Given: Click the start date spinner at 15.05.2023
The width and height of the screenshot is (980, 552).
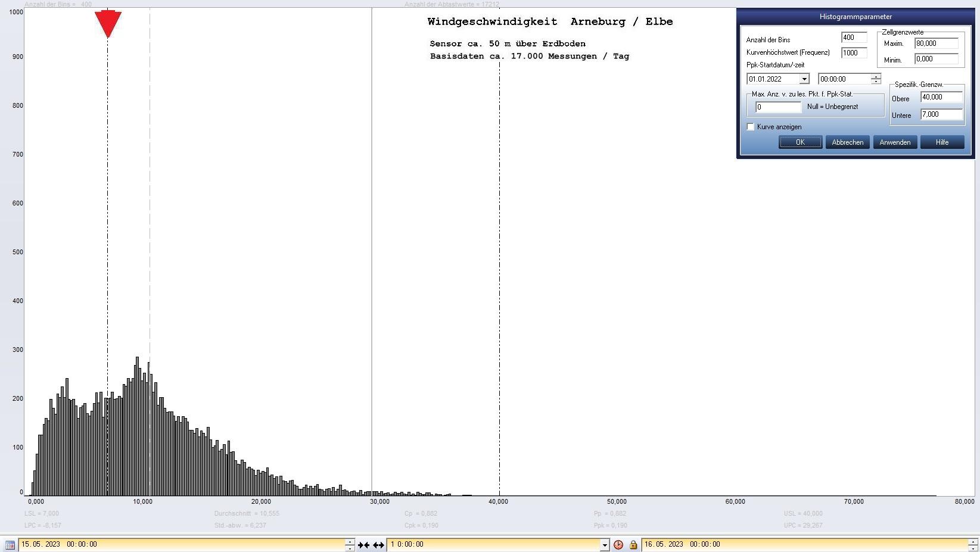Looking at the screenshot, I should click(x=350, y=545).
